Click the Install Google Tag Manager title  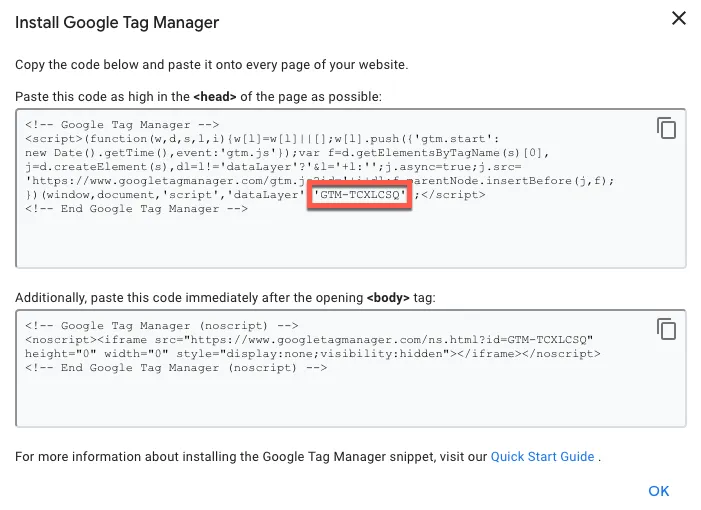(x=117, y=22)
